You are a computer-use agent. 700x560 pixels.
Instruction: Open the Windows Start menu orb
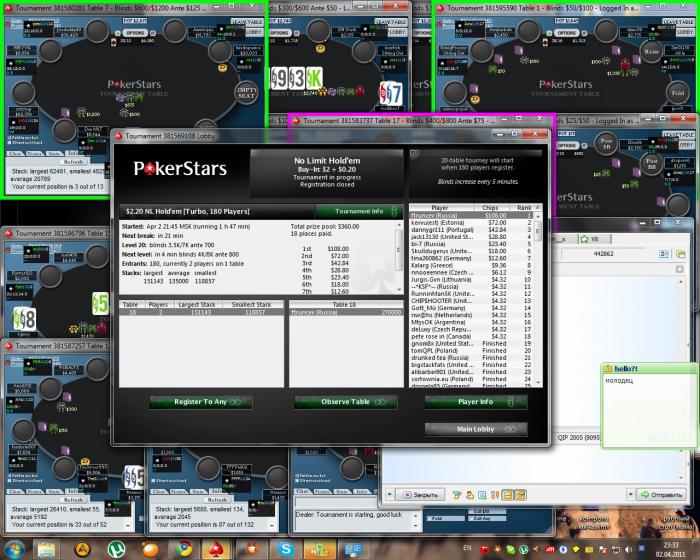[x=14, y=549]
